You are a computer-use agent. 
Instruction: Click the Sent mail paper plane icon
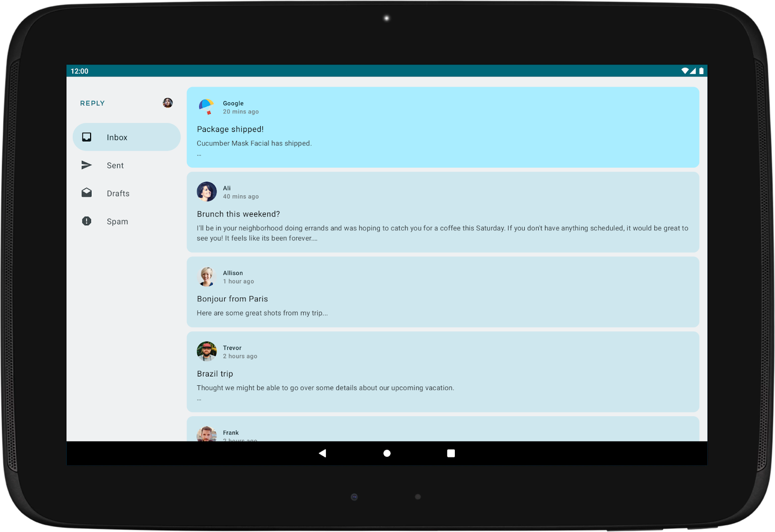86,165
